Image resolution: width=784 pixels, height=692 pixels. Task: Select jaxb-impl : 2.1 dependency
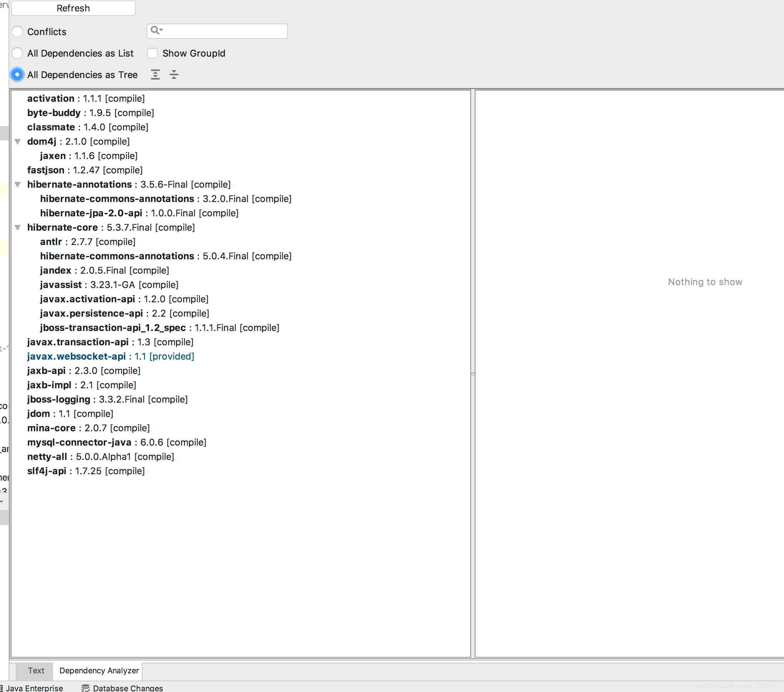coord(82,385)
